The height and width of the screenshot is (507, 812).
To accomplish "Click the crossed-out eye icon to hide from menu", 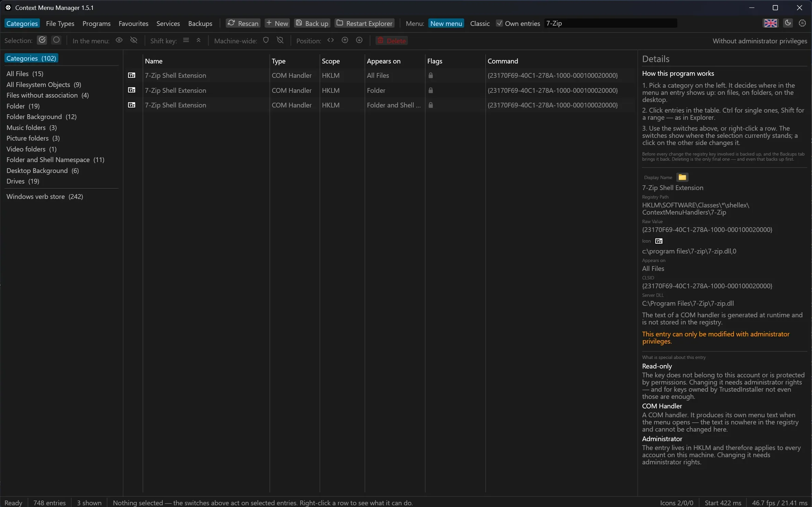I will coord(134,40).
